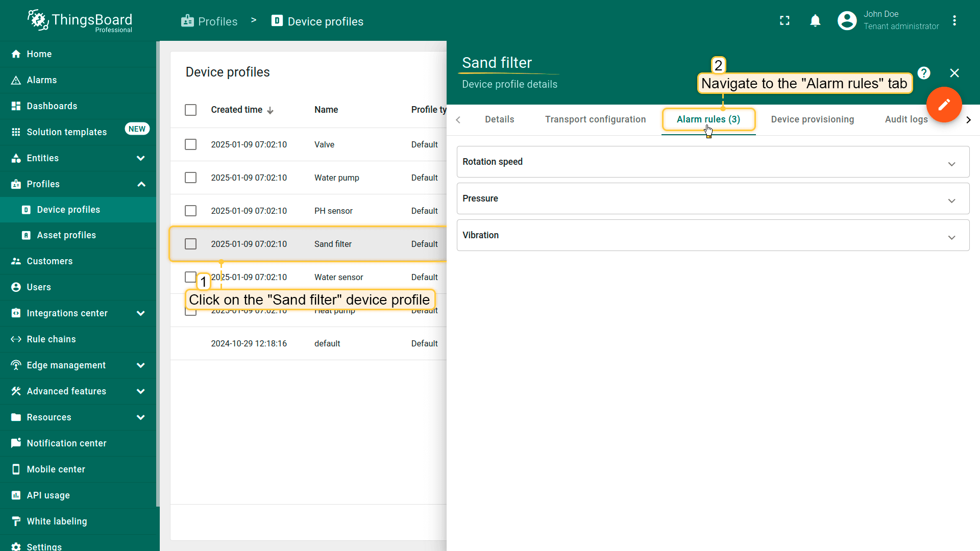The image size is (980, 551).
Task: Open the Water pump profile row
Action: (336, 178)
